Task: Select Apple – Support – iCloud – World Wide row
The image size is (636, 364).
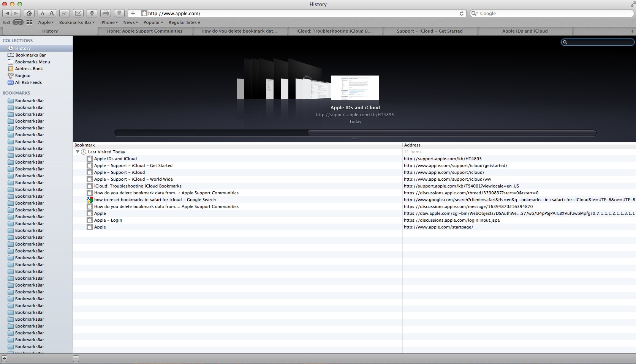Action: click(354, 179)
